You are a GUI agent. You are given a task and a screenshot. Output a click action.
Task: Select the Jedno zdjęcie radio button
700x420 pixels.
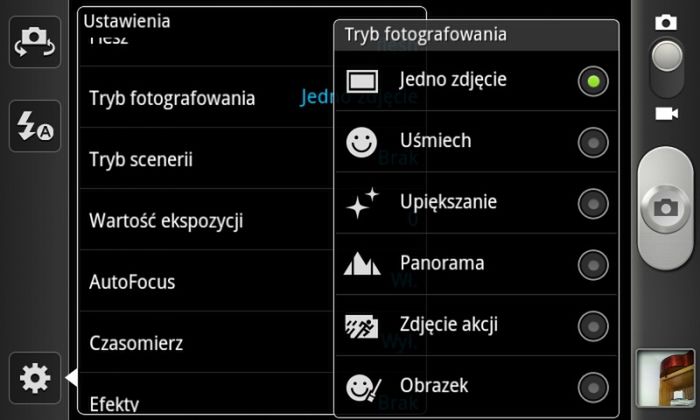[x=593, y=81]
